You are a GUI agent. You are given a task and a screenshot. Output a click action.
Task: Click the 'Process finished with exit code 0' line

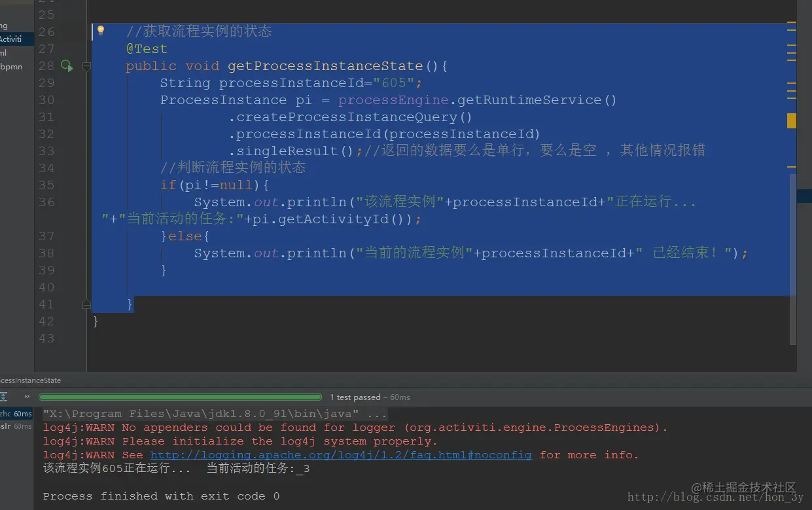pos(161,496)
